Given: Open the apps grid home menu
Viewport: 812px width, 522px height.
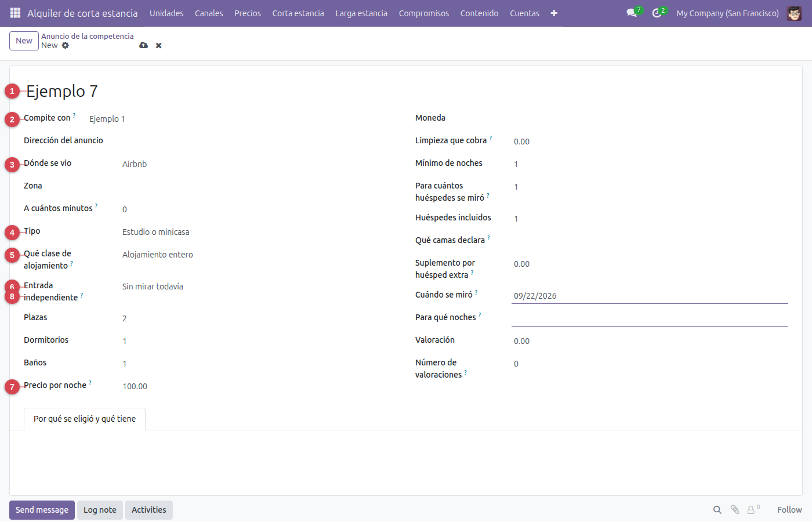Looking at the screenshot, I should [x=15, y=13].
